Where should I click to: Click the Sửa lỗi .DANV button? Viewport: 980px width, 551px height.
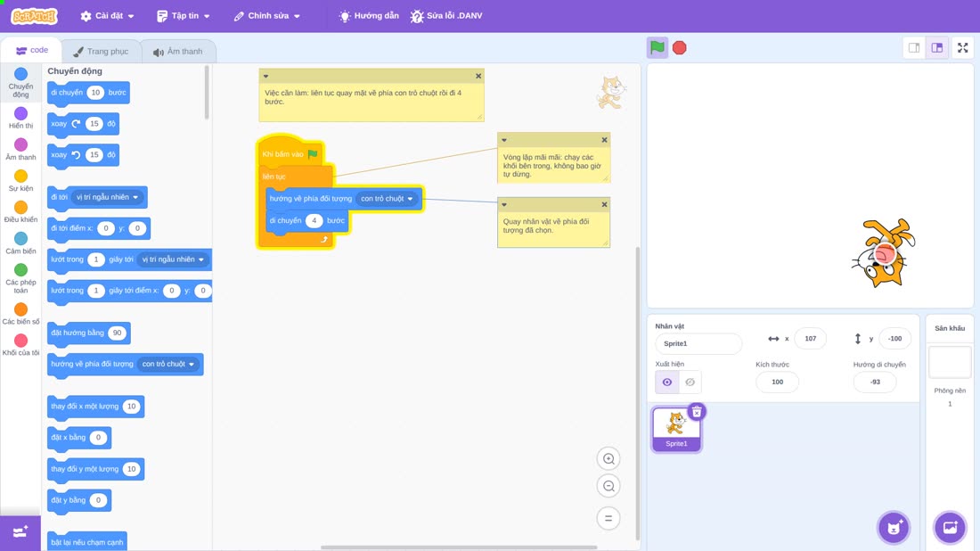coord(446,16)
